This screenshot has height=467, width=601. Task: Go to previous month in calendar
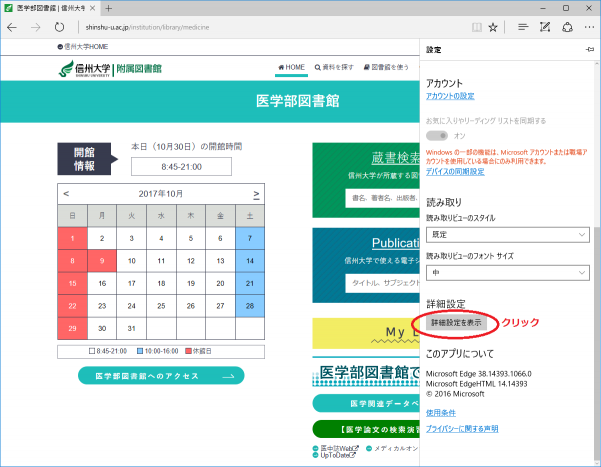[66, 194]
